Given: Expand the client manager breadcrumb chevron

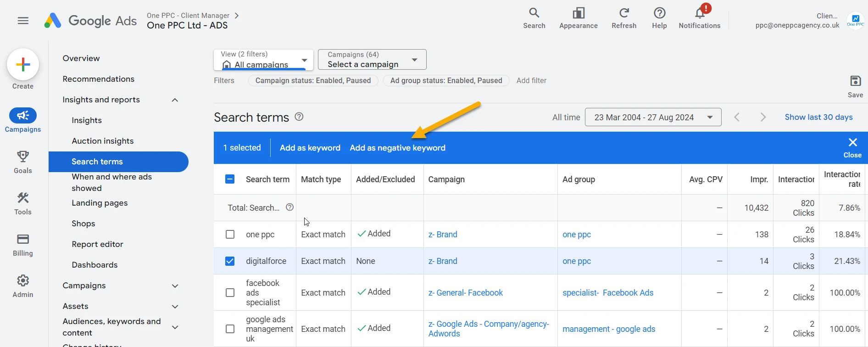Looking at the screenshot, I should [237, 16].
